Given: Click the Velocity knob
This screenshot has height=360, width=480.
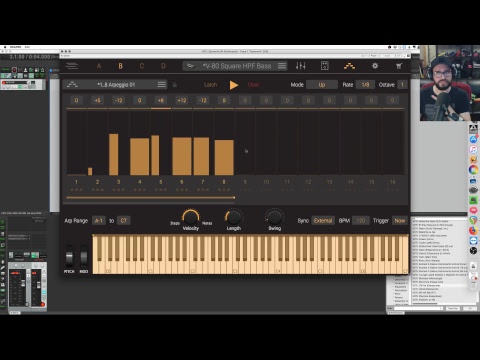Looking at the screenshot, I should tap(191, 217).
